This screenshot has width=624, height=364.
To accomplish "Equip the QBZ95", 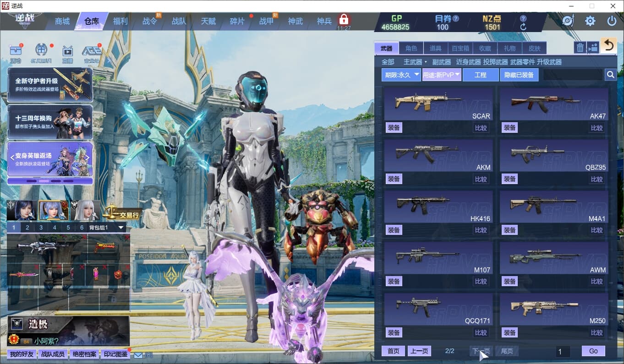I will (510, 179).
